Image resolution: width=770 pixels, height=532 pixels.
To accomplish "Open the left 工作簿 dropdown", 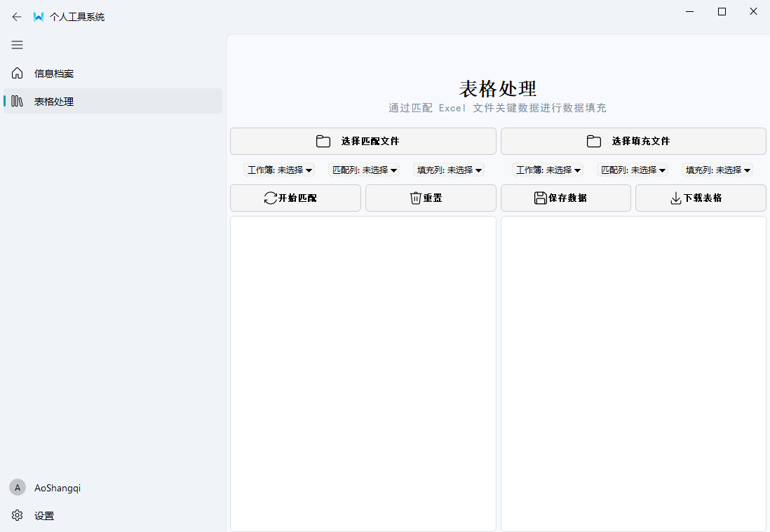I will point(279,169).
